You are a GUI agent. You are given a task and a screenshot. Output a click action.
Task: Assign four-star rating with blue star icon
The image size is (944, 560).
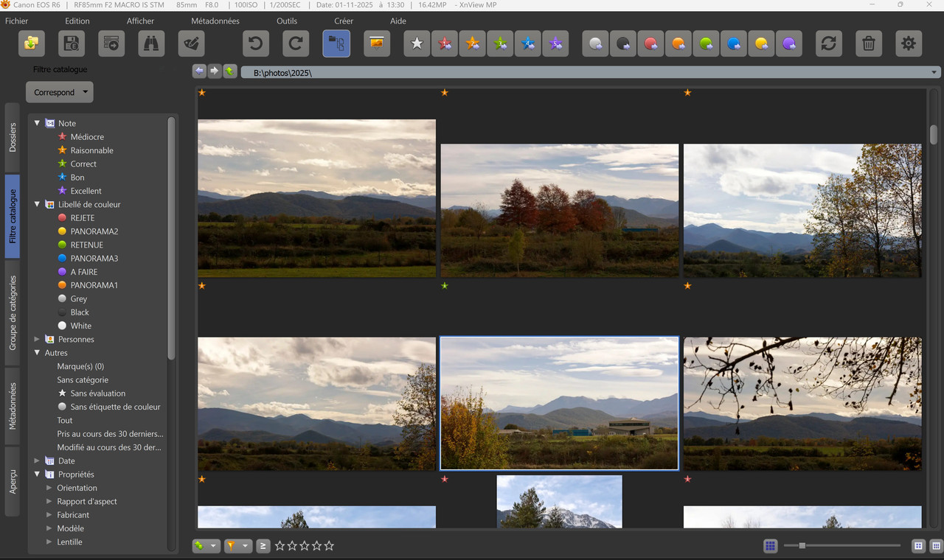528,43
